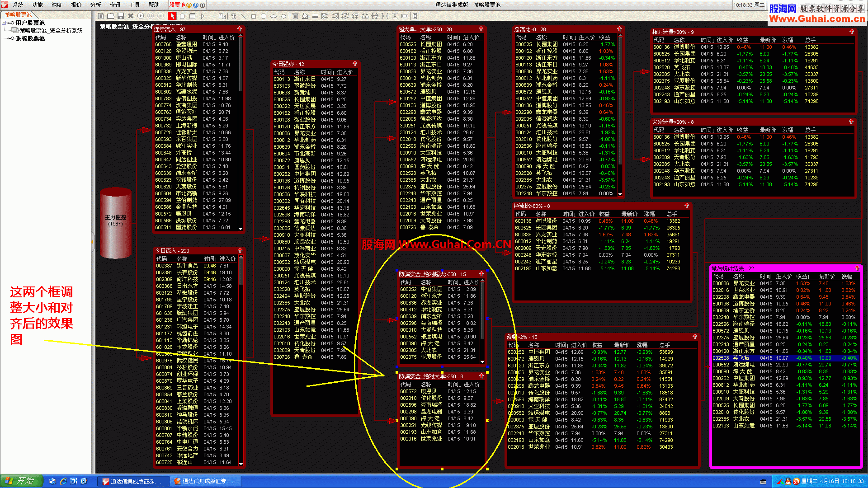Center selected boxes horizontally
Screen dimensions: 868x488
[345, 16]
